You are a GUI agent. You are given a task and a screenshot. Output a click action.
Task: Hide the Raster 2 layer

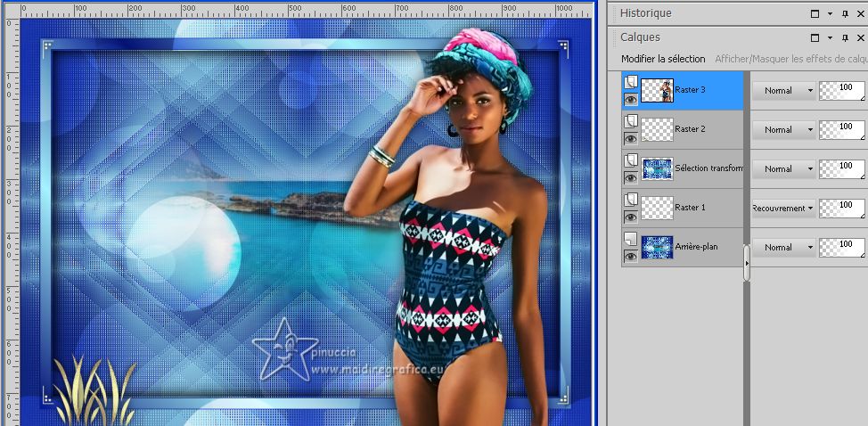coord(631,138)
